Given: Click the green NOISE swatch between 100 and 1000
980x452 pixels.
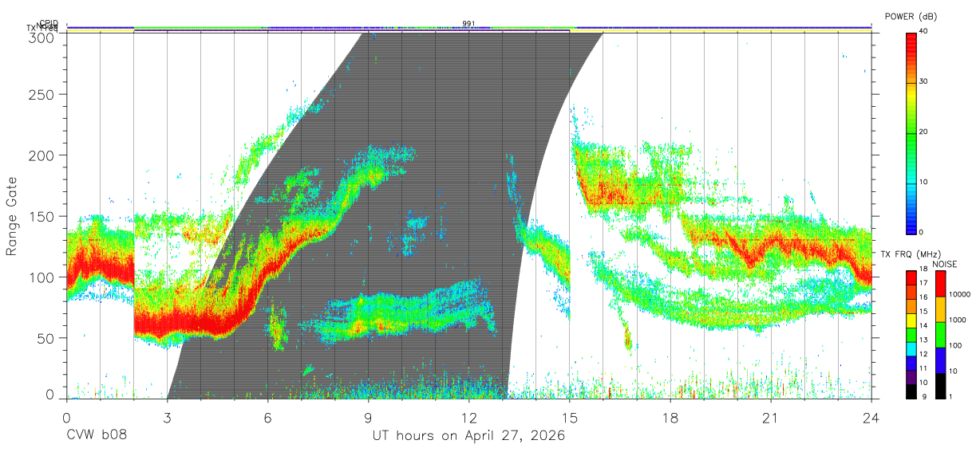Looking at the screenshot, I should tap(939, 335).
